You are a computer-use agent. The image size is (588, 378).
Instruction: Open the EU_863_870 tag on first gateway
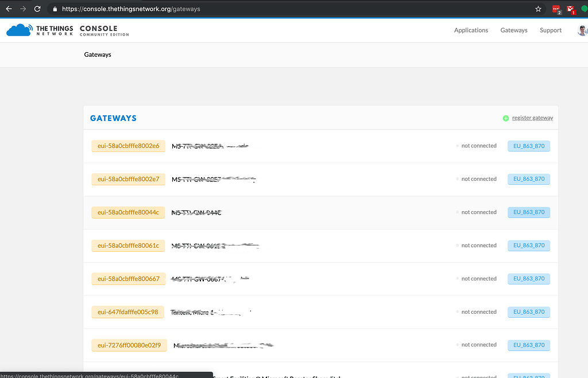(528, 146)
